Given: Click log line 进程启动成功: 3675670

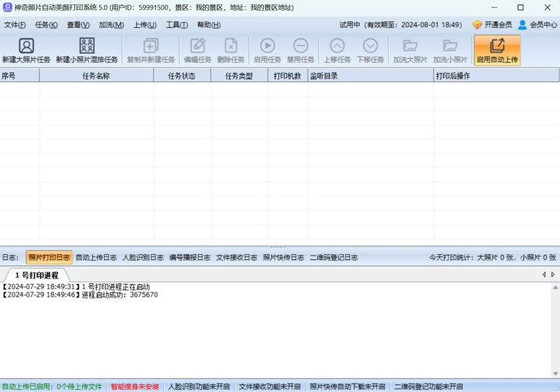Looking at the screenshot, I should point(80,295).
